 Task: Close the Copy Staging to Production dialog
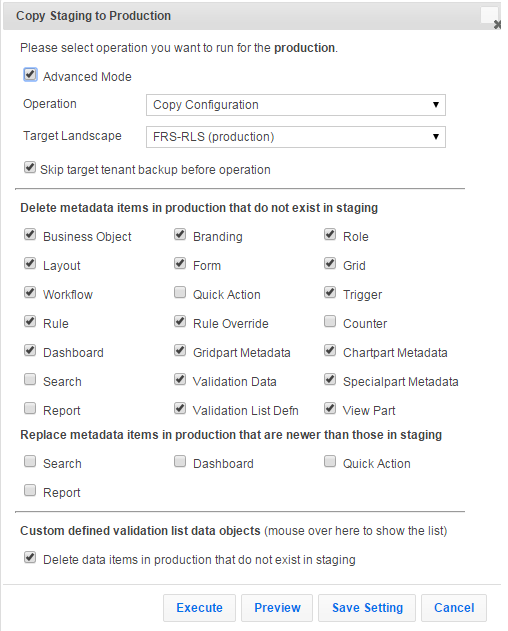(497, 25)
